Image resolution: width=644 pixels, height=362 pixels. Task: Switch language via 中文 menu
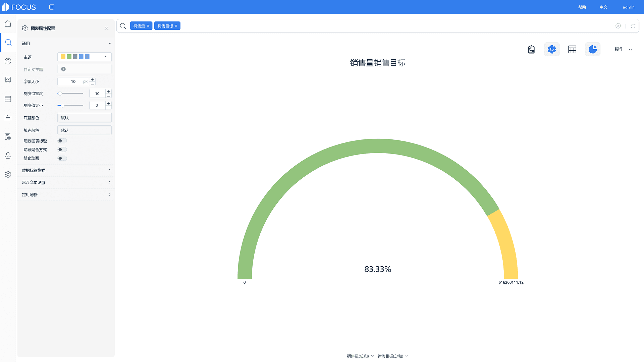click(603, 7)
